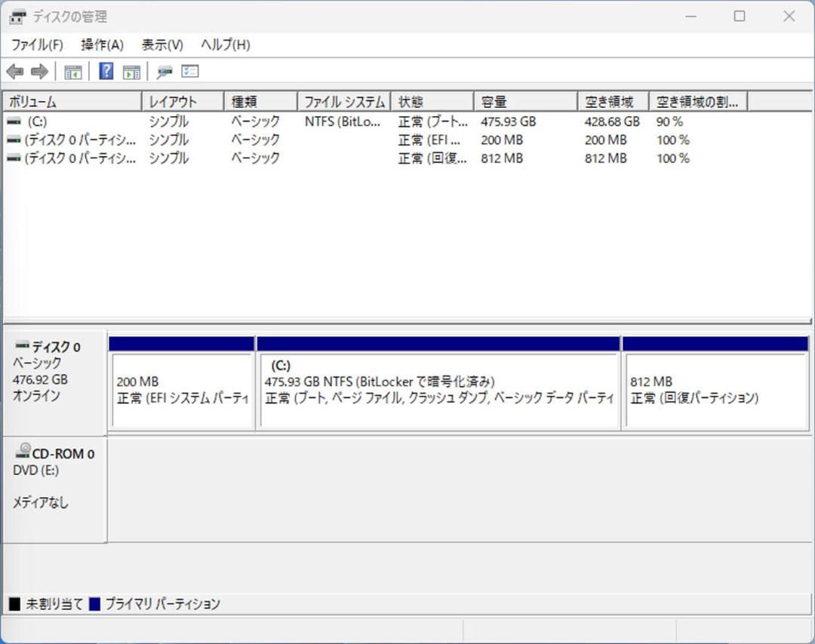This screenshot has width=815, height=644.
Task: Select the (C:) volume row
Action: [374, 121]
